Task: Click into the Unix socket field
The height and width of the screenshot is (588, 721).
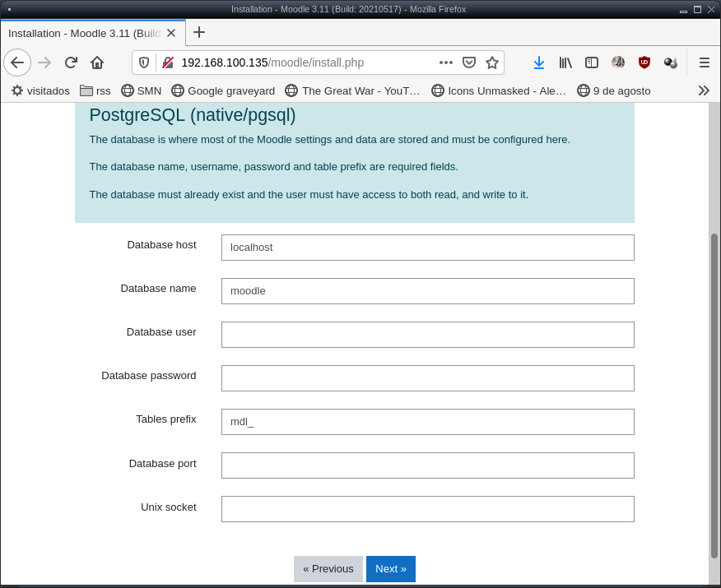Action: 428,509
